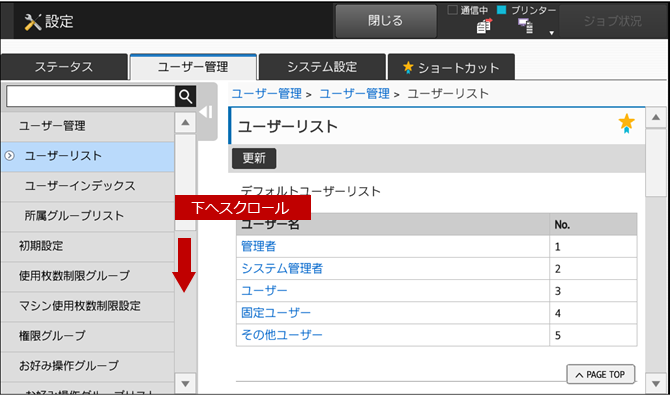Select マシン使用枚数制限設定 in side menu
Image resolution: width=670 pixels, height=396 pixels.
(88, 306)
